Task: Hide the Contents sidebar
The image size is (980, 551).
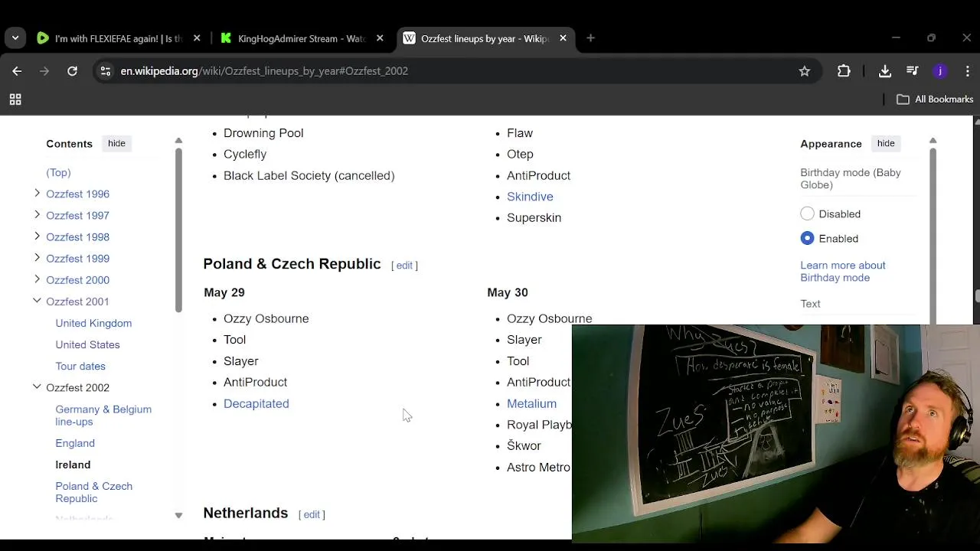Action: click(116, 143)
